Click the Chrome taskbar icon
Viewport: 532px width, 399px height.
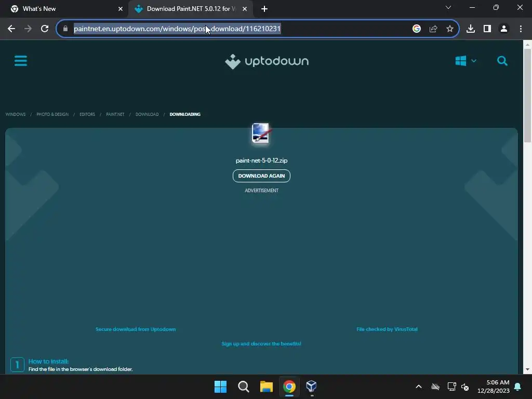[x=289, y=387]
